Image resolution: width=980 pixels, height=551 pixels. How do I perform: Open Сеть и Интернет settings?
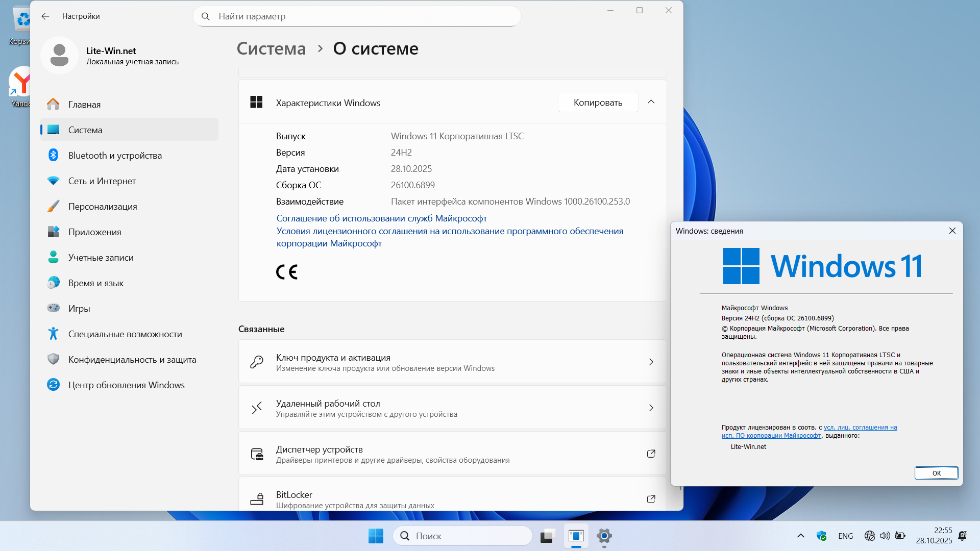coord(102,181)
